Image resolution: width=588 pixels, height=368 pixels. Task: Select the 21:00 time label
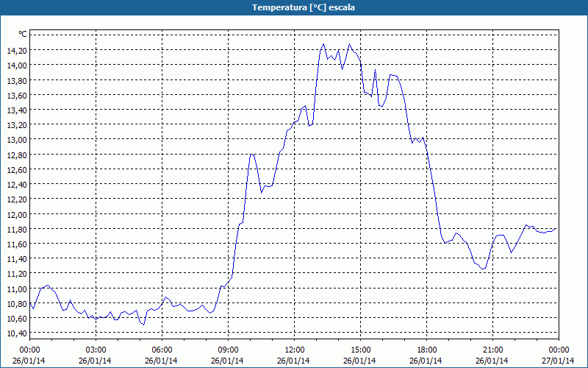(x=492, y=350)
